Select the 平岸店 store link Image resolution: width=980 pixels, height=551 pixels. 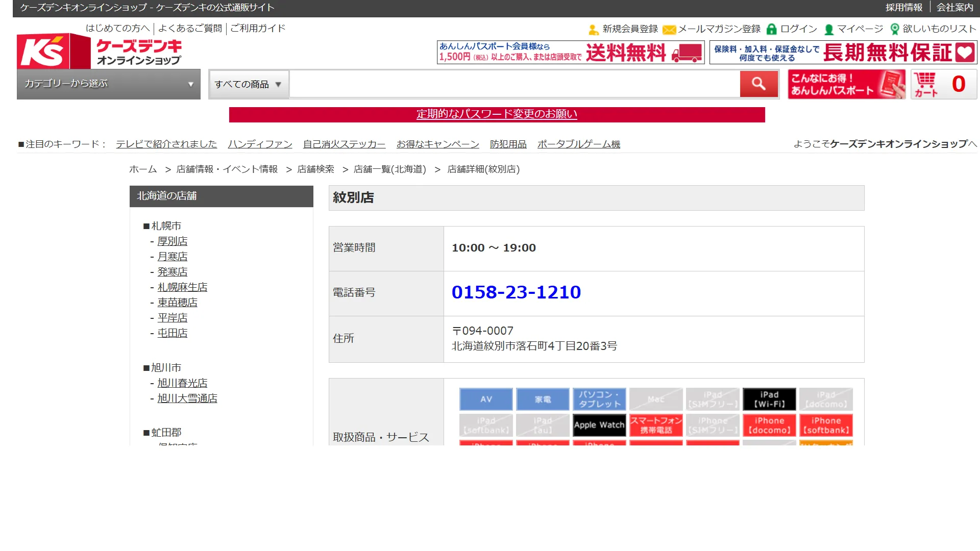point(172,318)
